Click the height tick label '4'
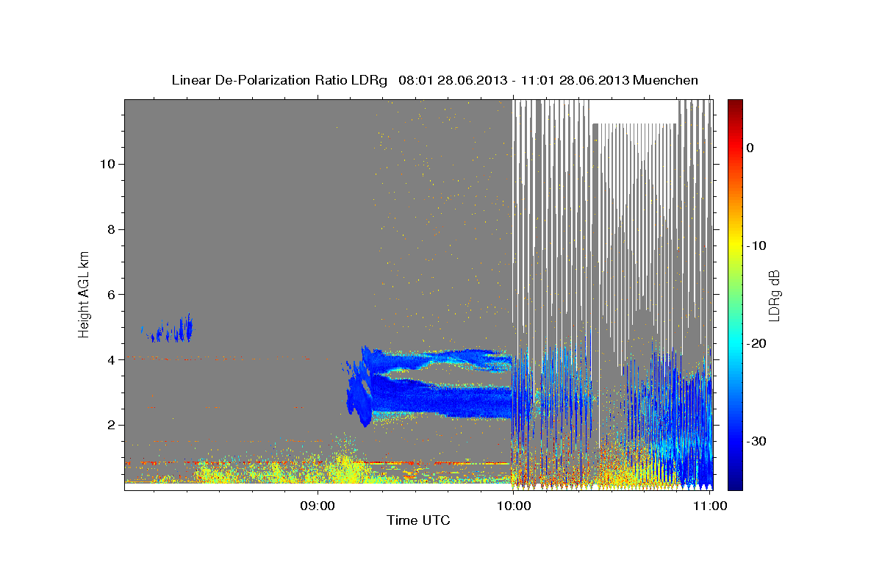 tap(110, 359)
